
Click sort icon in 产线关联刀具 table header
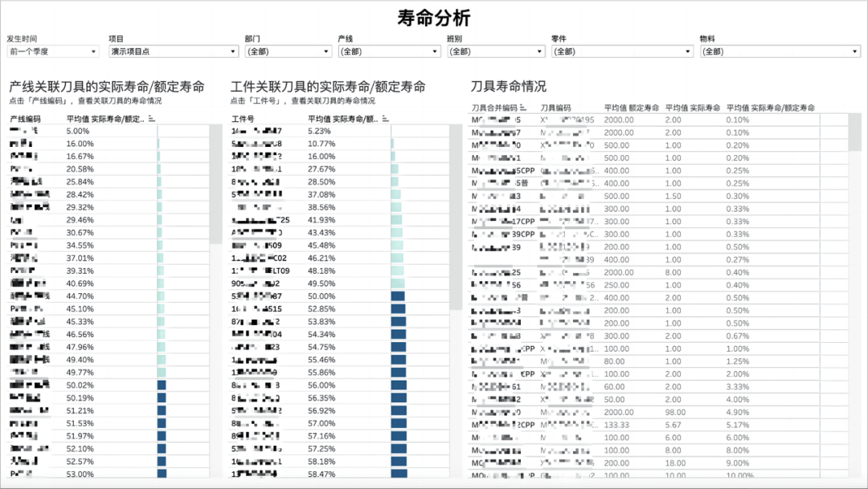[x=150, y=119]
